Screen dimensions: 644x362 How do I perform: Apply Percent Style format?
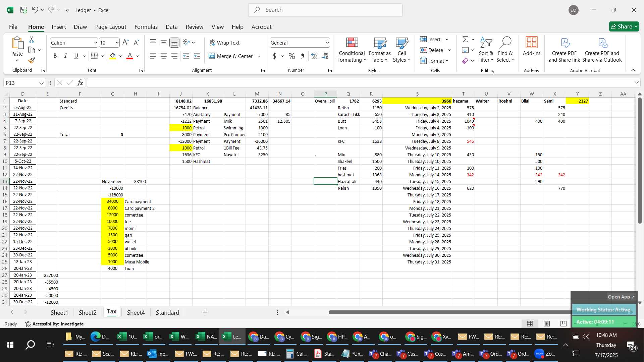pos(292,56)
